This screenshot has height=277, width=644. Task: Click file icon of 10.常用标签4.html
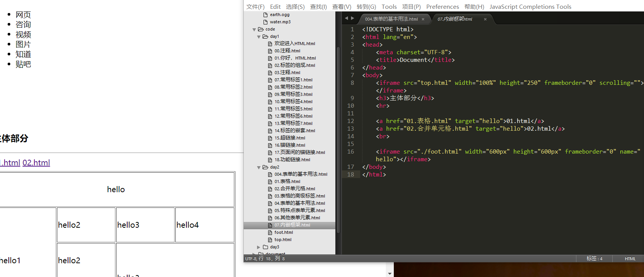tap(270, 102)
